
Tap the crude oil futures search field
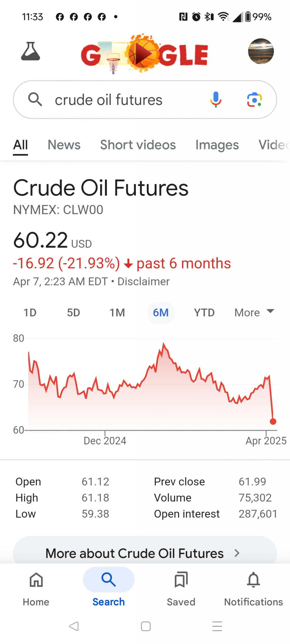[126, 100]
